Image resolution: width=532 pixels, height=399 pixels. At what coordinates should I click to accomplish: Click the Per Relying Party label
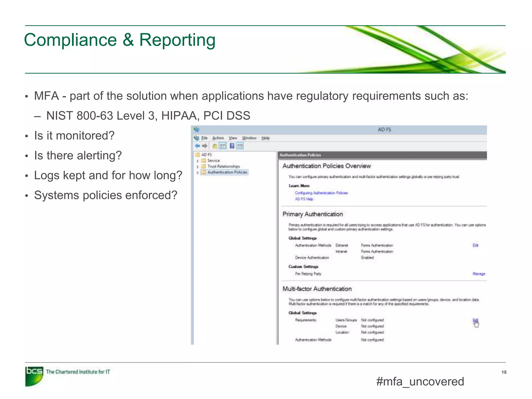point(308,274)
